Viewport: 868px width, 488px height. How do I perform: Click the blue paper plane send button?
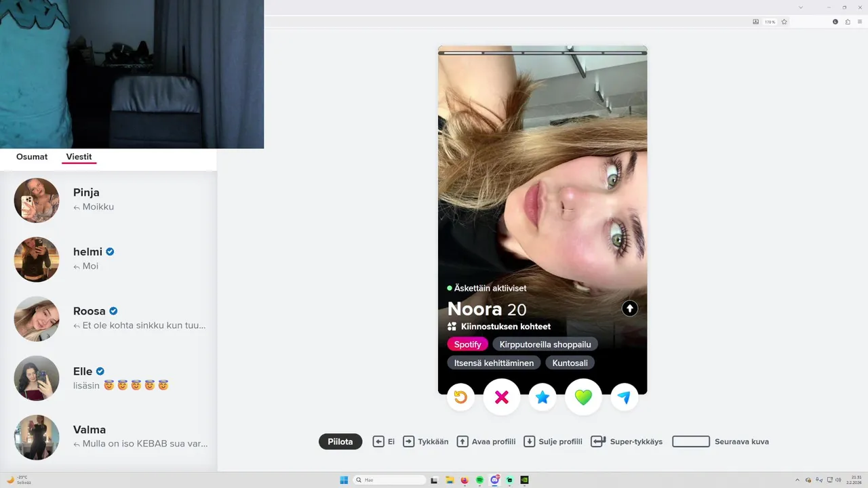[625, 397]
